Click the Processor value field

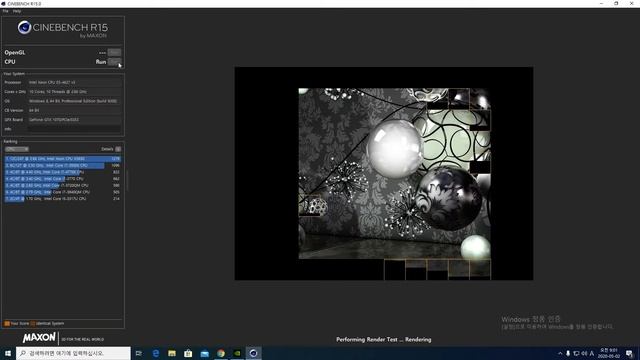[x=74, y=82]
